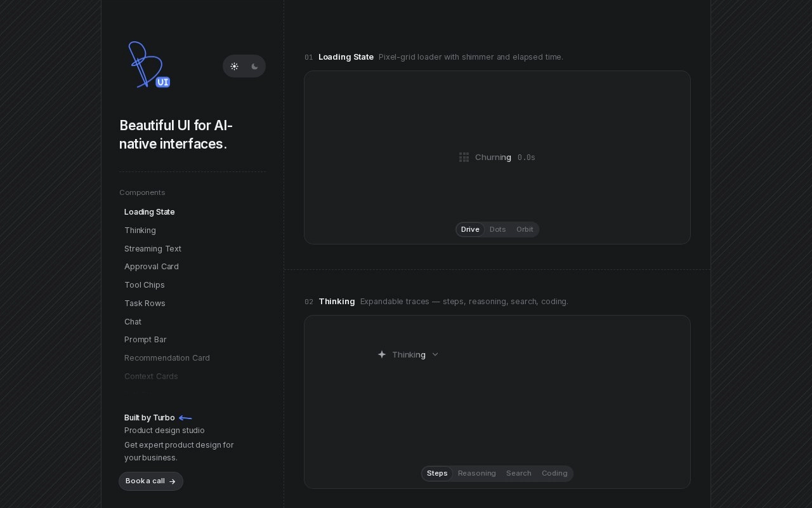The width and height of the screenshot is (812, 508).
Task: Click the Thinking section heading
Action: pos(337,302)
